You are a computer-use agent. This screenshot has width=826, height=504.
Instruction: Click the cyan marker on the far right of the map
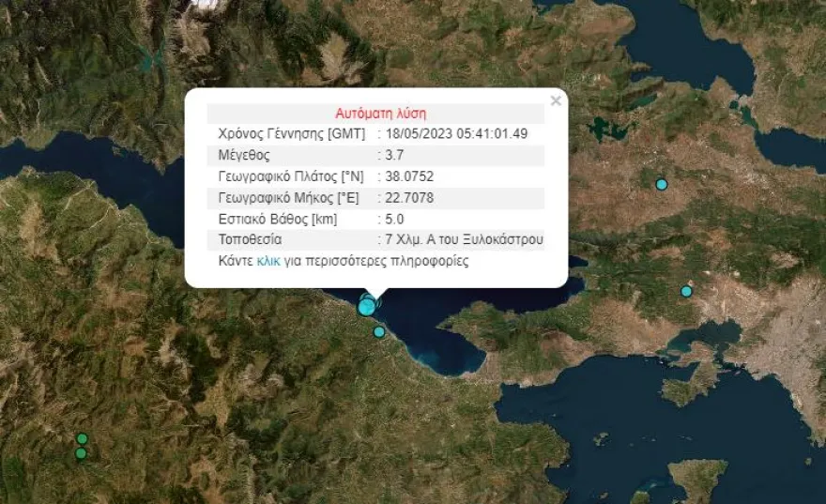coord(686,291)
